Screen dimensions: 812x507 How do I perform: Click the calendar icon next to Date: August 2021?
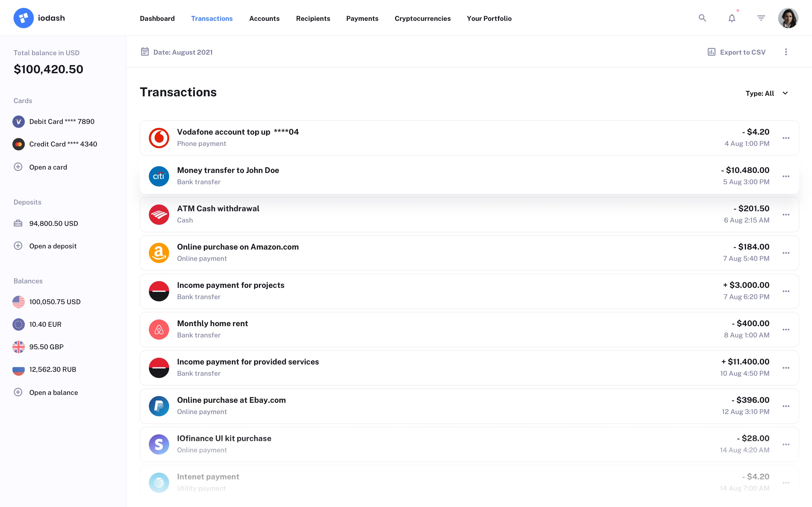(145, 51)
